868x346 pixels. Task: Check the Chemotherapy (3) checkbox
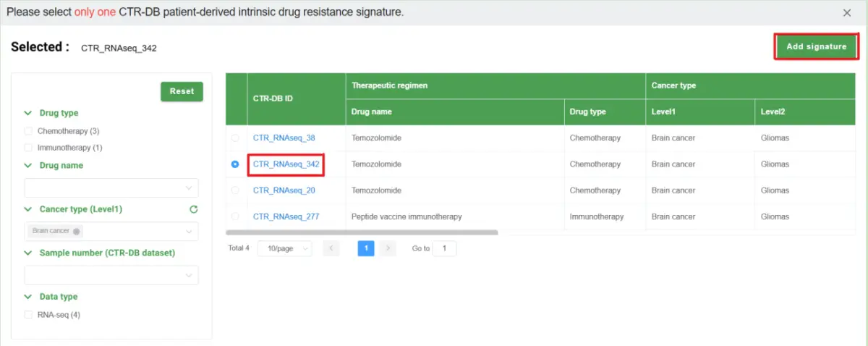28,131
